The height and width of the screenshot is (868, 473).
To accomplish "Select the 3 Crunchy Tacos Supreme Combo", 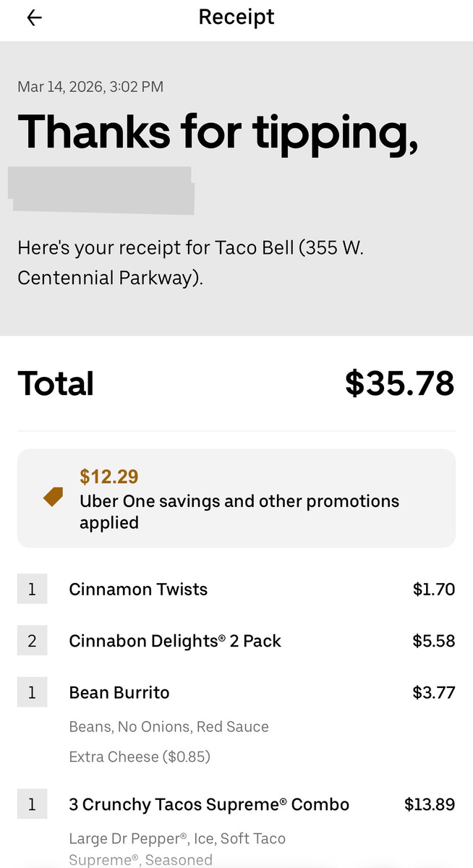I will [x=209, y=804].
